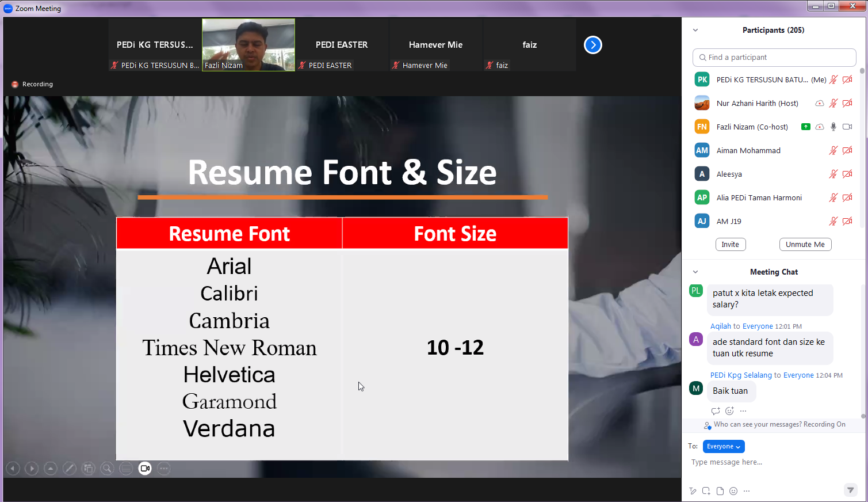Click the Find a participant search field
The width and height of the screenshot is (868, 502).
click(774, 58)
